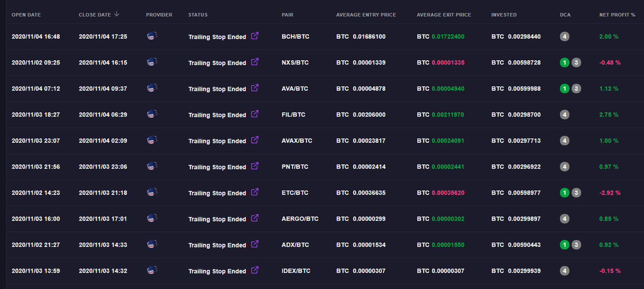Sort by Net Profit % header
644x289 pixels.
tap(617, 15)
